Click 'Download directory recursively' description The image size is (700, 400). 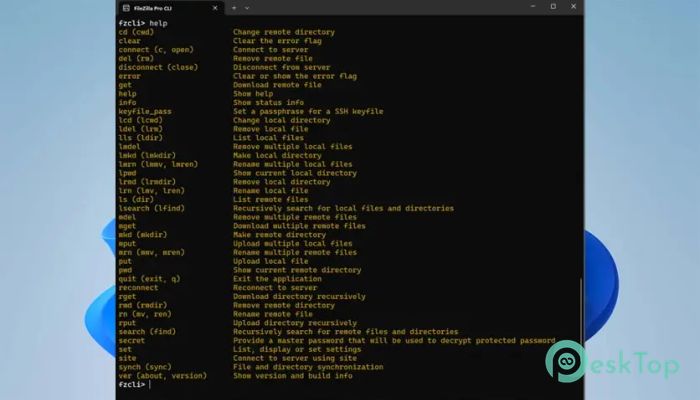(299, 296)
